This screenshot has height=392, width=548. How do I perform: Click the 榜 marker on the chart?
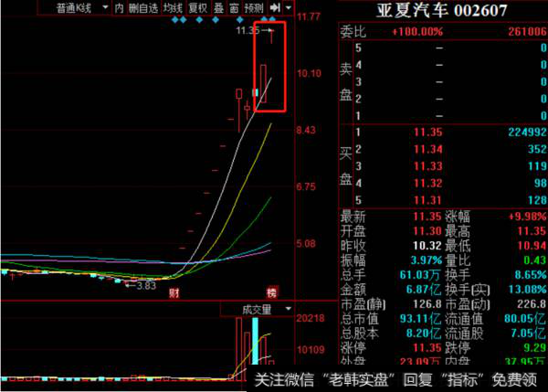pos(272,292)
